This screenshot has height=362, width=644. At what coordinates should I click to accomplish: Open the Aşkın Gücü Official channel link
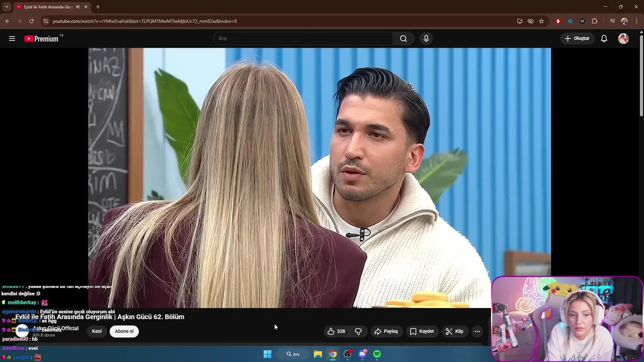click(x=55, y=328)
